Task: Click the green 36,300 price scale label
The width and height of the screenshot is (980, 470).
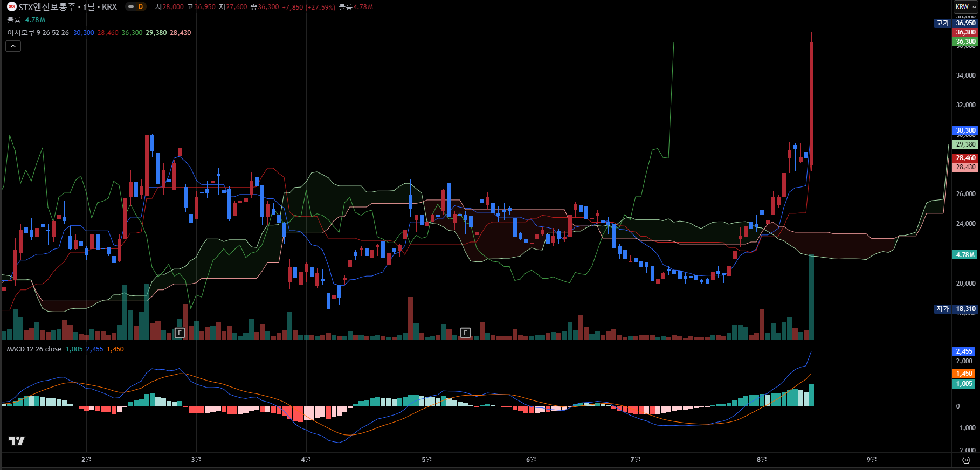Action: 965,42
